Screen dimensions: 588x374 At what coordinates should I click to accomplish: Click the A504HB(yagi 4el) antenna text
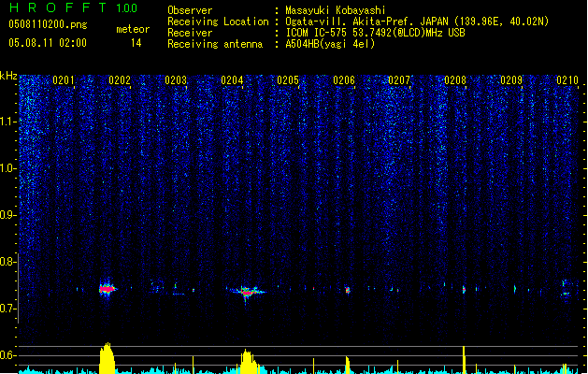[330, 44]
